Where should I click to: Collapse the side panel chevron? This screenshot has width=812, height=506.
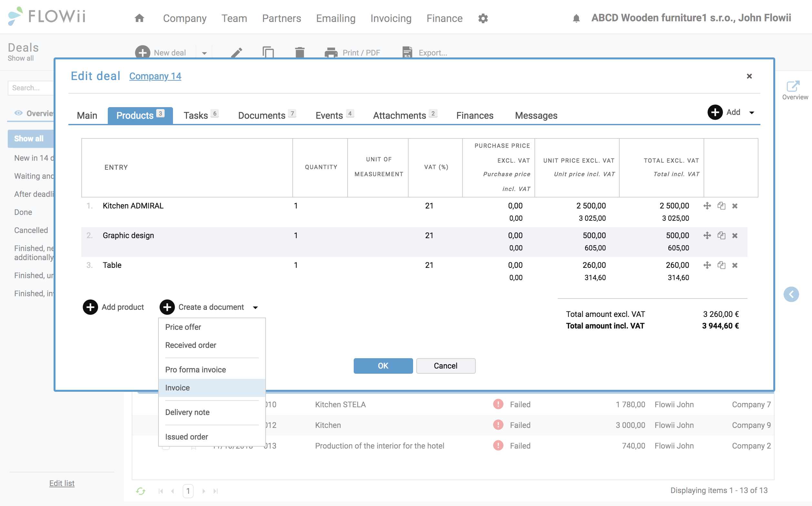click(791, 295)
